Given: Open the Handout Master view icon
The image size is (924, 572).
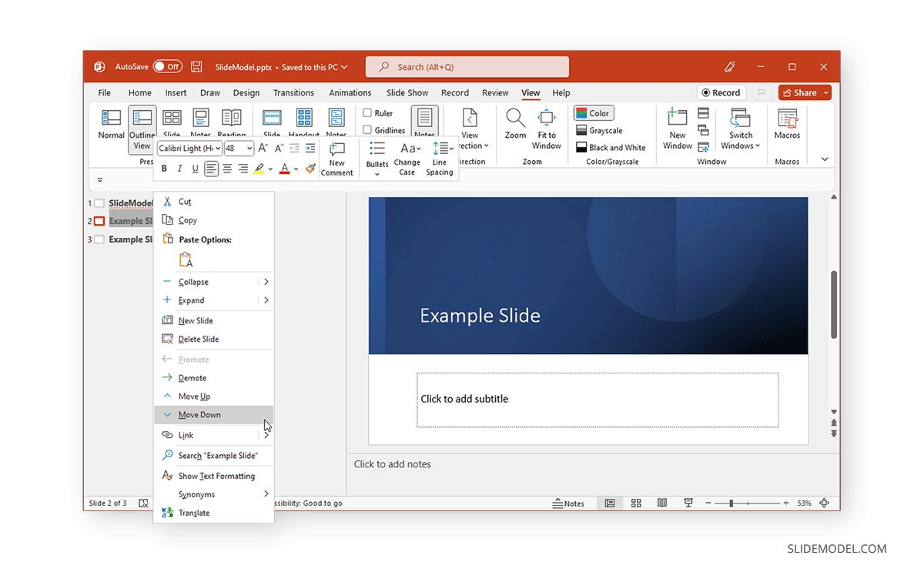Looking at the screenshot, I should 304,117.
